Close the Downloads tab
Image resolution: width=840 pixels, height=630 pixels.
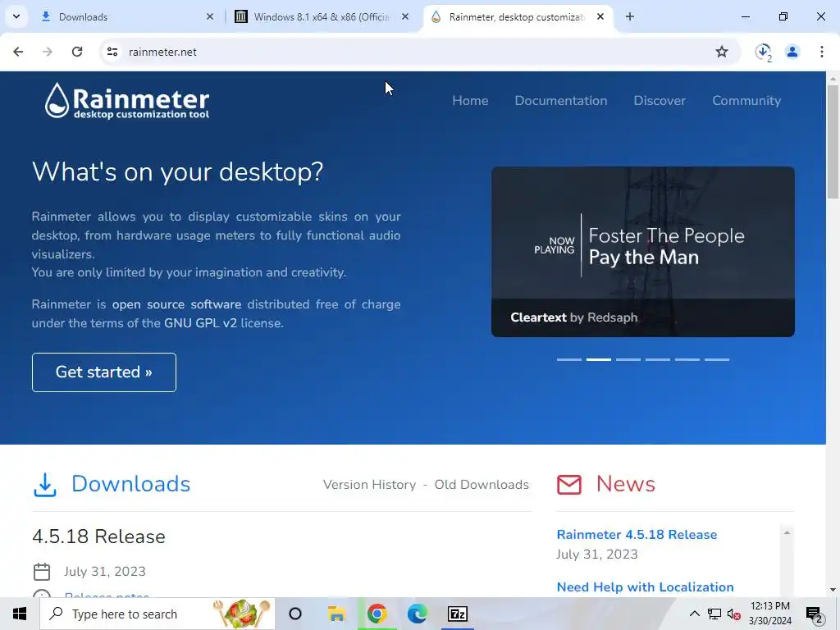click(x=209, y=16)
